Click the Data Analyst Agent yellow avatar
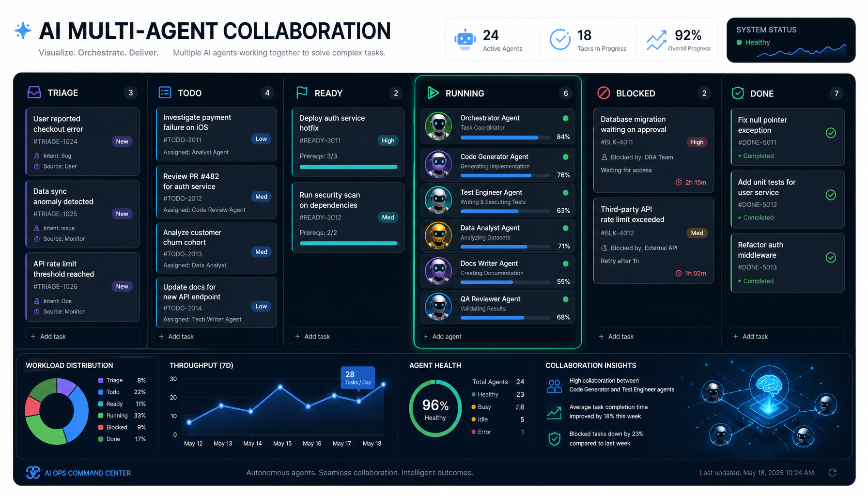 pos(438,235)
